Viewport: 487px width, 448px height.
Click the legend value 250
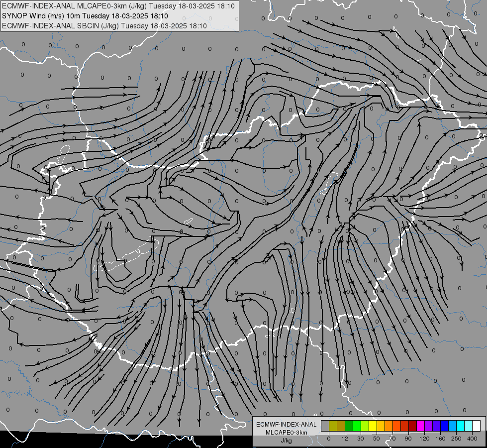(x=457, y=439)
